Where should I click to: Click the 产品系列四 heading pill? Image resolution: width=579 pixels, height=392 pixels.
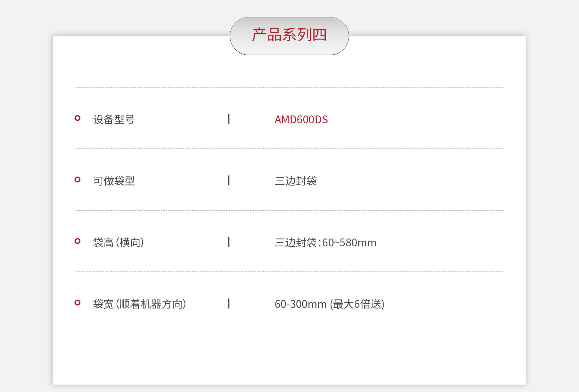click(289, 36)
